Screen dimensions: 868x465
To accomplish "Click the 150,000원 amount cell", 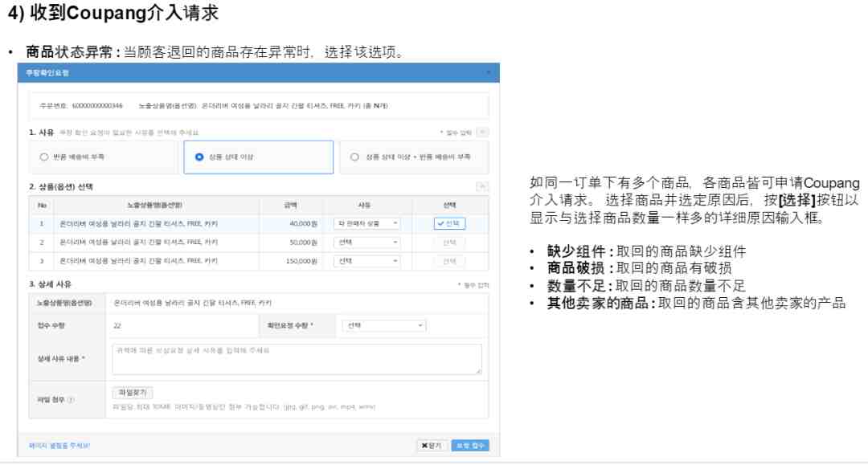I will coord(301,260).
